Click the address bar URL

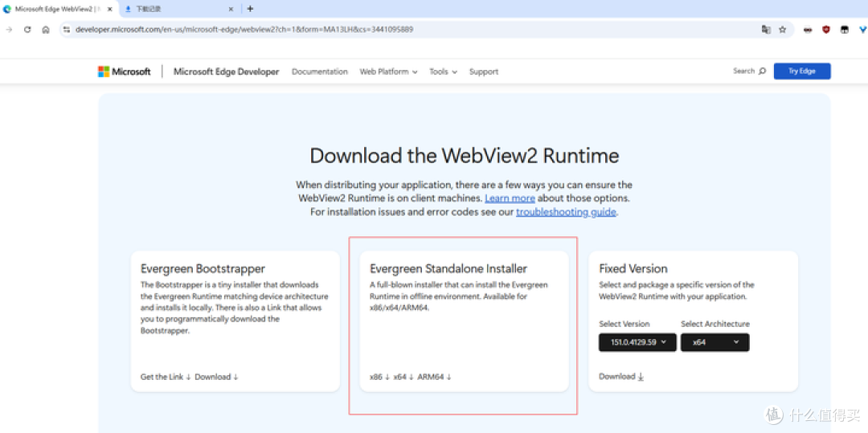coord(244,30)
